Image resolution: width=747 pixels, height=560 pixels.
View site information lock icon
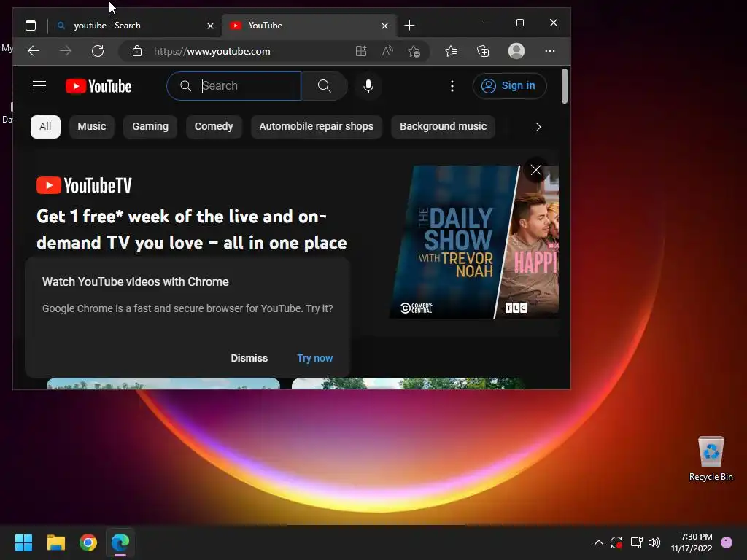pos(136,51)
